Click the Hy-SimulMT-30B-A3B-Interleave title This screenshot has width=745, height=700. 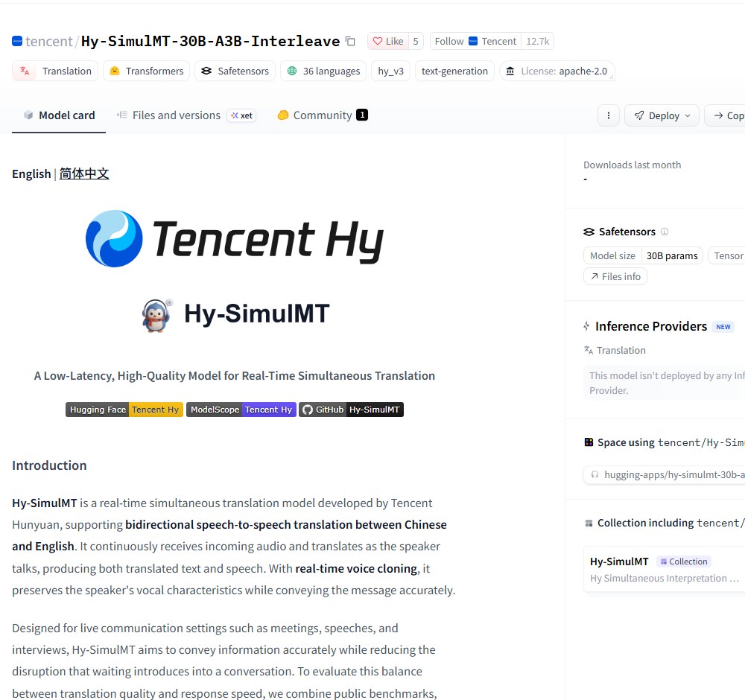point(211,41)
